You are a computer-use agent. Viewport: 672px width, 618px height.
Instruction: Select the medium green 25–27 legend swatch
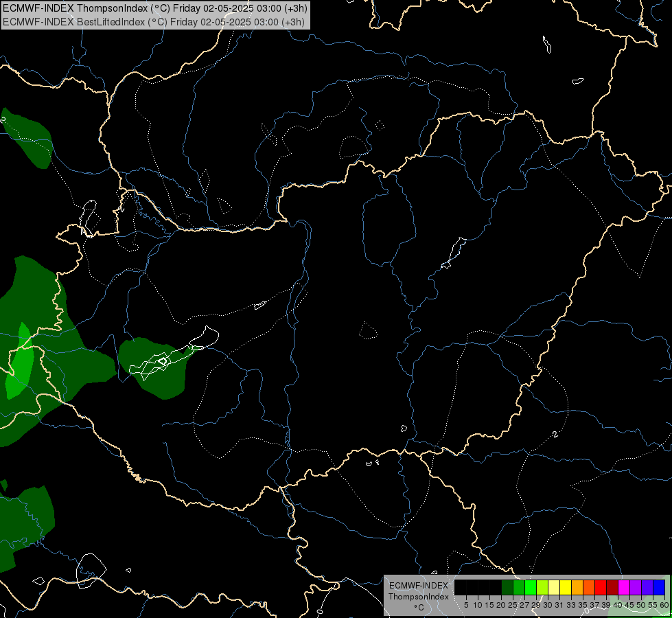[x=519, y=587]
